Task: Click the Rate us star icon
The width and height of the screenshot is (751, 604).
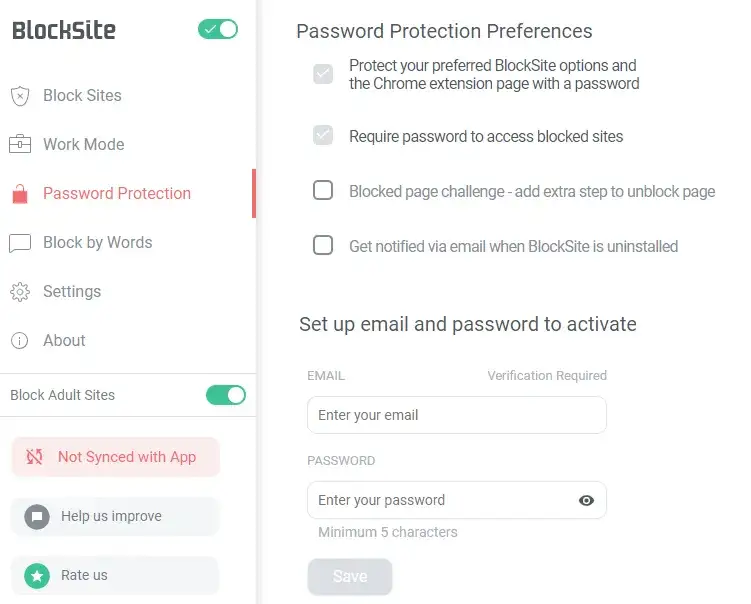Action: point(37,576)
